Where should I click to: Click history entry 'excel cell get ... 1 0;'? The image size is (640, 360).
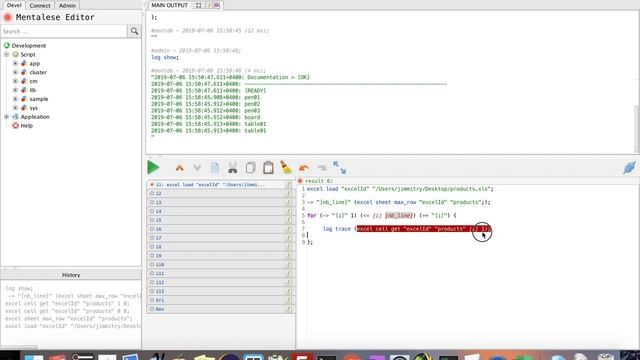click(x=67, y=304)
